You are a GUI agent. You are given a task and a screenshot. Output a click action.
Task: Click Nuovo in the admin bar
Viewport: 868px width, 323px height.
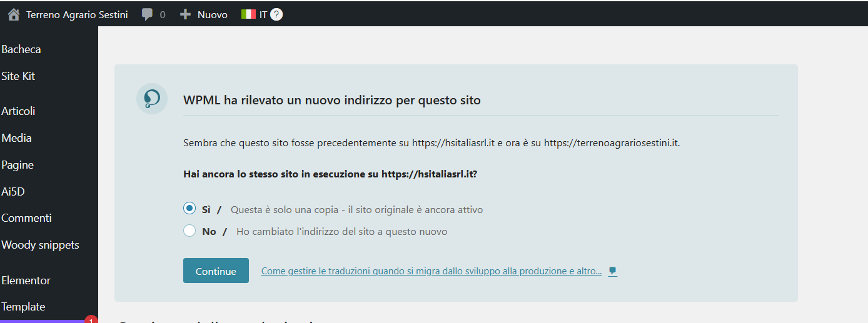pos(213,14)
